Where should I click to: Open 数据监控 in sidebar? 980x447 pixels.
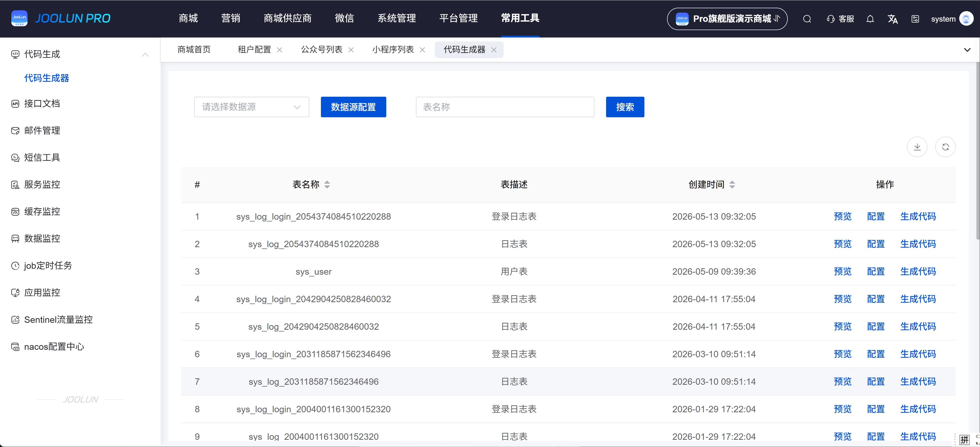(x=42, y=239)
